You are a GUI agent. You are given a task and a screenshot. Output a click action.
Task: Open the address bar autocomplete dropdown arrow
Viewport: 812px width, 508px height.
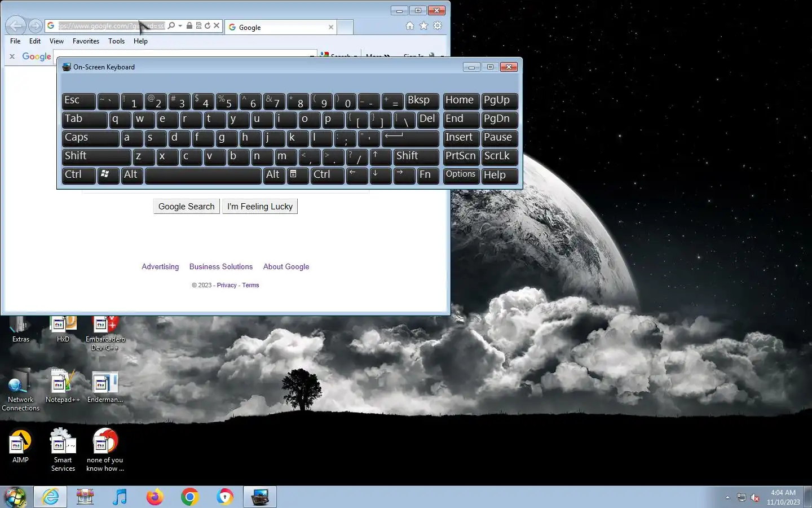tap(180, 25)
